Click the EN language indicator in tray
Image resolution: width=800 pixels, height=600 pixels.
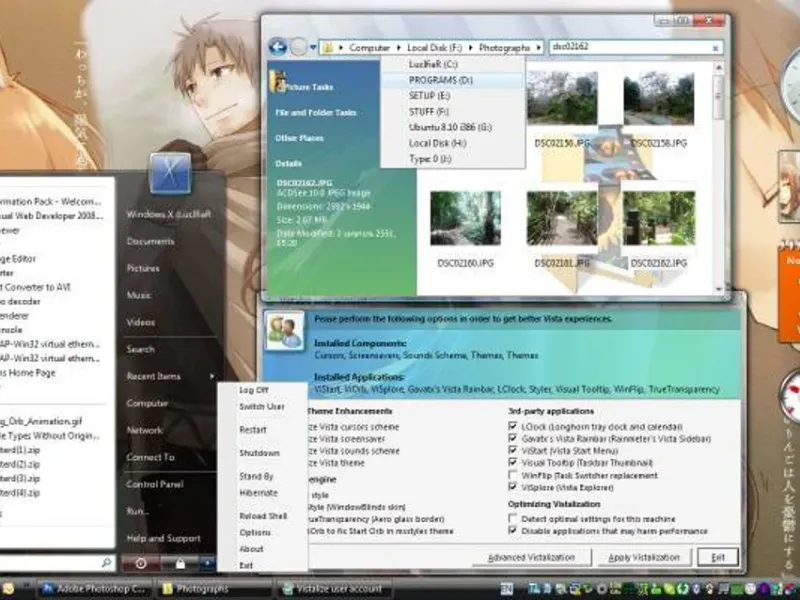[506, 589]
